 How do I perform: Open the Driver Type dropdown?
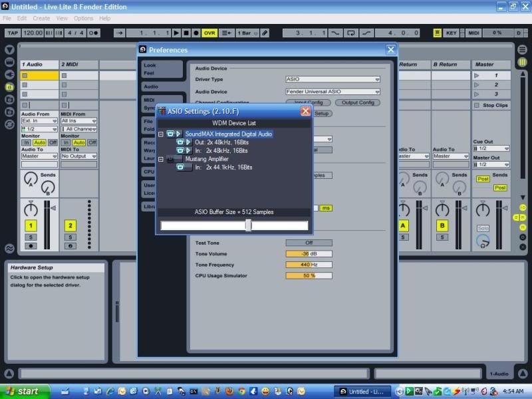point(332,79)
